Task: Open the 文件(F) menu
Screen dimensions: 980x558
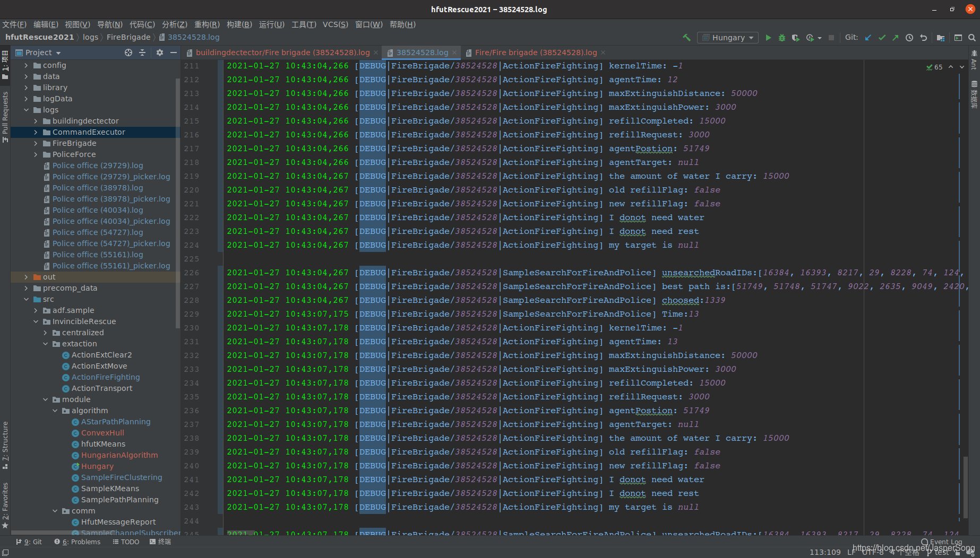Action: tap(14, 24)
